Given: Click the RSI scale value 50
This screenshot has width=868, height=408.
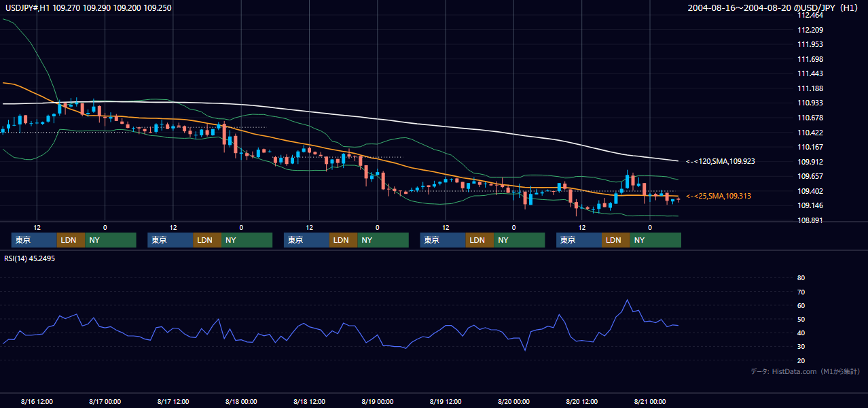Looking at the screenshot, I should click(801, 319).
